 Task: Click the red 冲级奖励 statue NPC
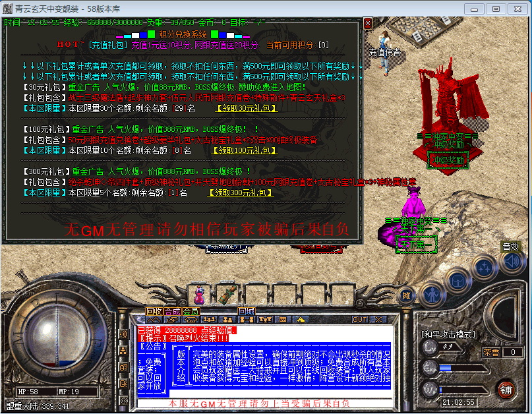(x=448, y=115)
